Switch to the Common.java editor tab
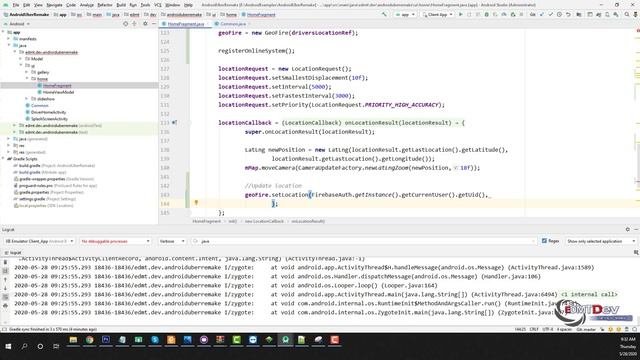This screenshot has height=360, width=640. click(231, 24)
